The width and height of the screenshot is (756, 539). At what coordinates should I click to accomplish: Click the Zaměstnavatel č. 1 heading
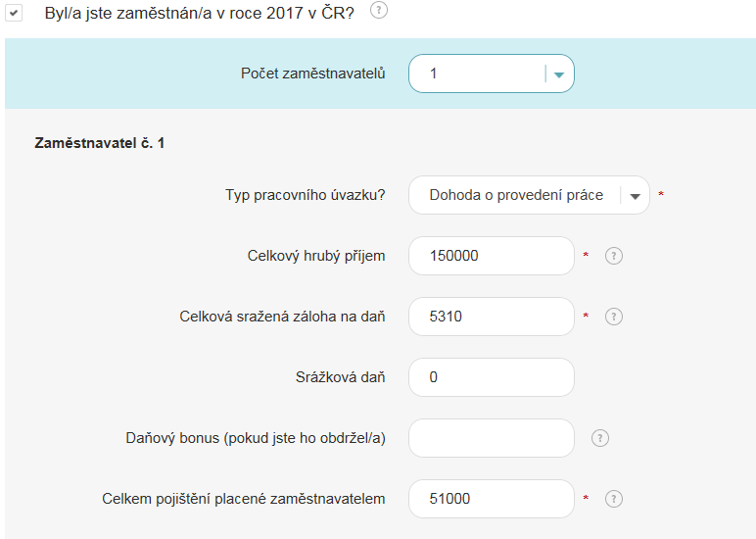pos(100,143)
